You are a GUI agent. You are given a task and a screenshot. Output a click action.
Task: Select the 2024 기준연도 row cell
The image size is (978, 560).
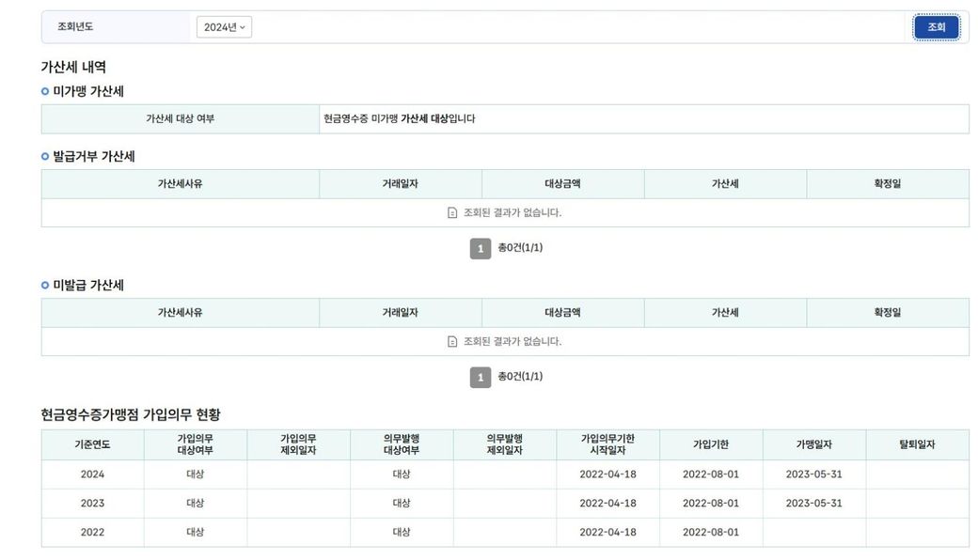click(x=92, y=474)
